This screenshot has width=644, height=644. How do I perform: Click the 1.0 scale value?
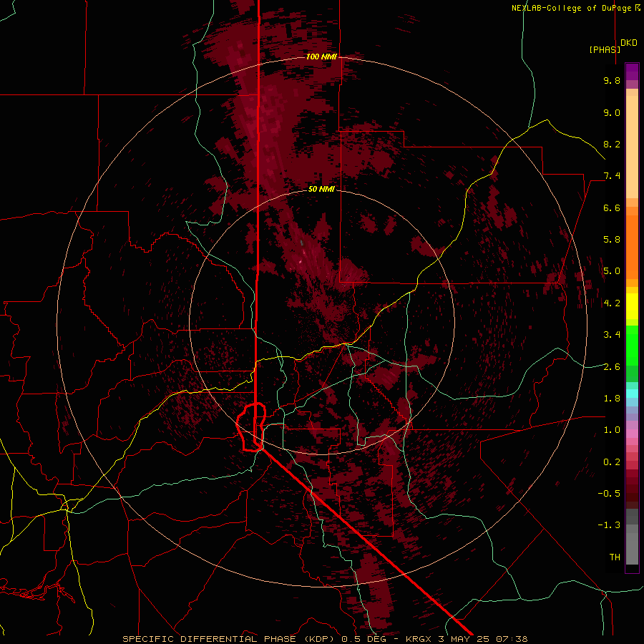pos(612,430)
